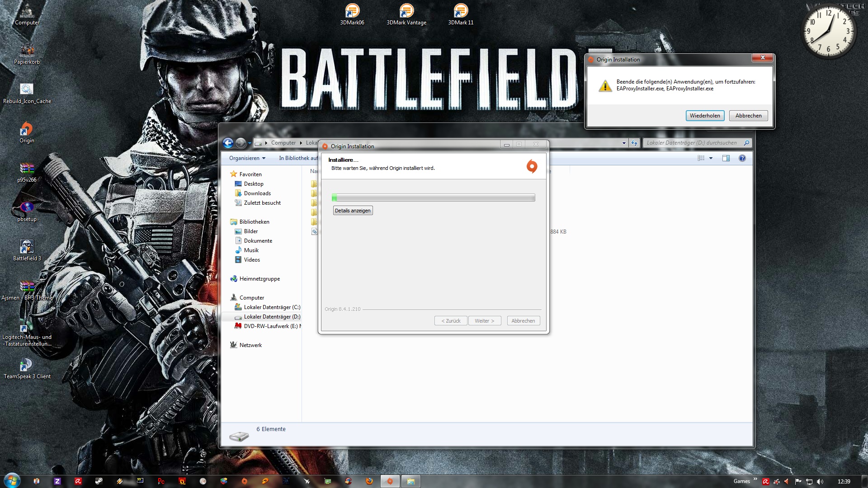The width and height of the screenshot is (868, 488).
Task: Switch to the active Origin installer taskbar button
Action: (x=390, y=481)
